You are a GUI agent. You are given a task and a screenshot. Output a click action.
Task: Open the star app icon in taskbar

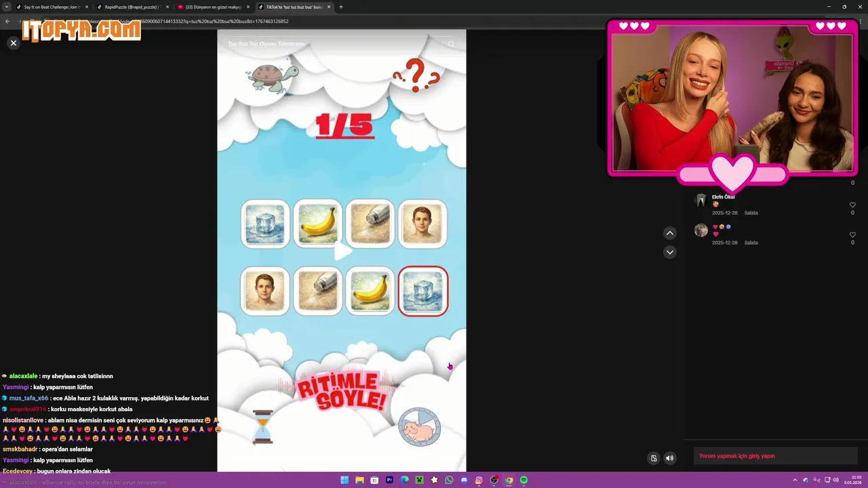pos(434,480)
